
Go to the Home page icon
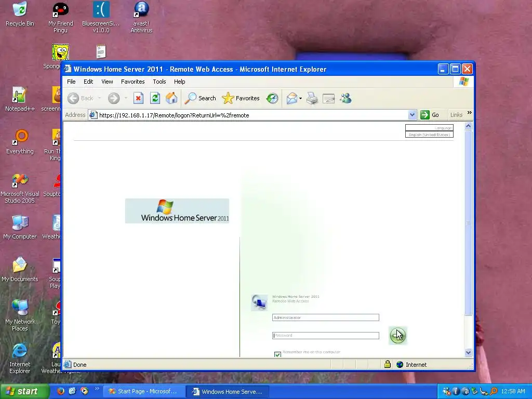(x=171, y=98)
